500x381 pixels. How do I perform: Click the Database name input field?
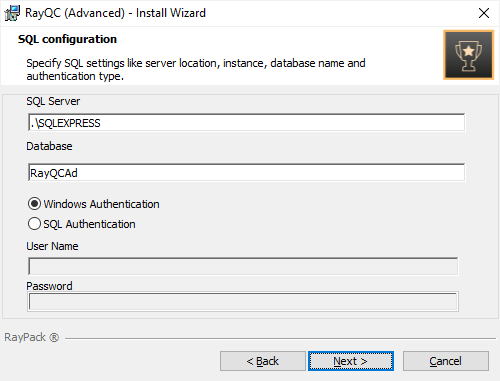click(x=246, y=172)
